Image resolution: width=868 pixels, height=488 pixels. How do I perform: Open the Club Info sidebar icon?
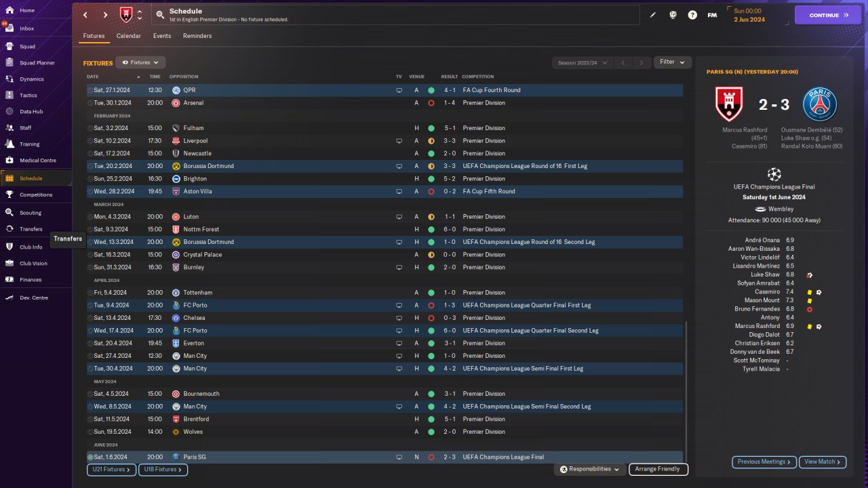9,247
